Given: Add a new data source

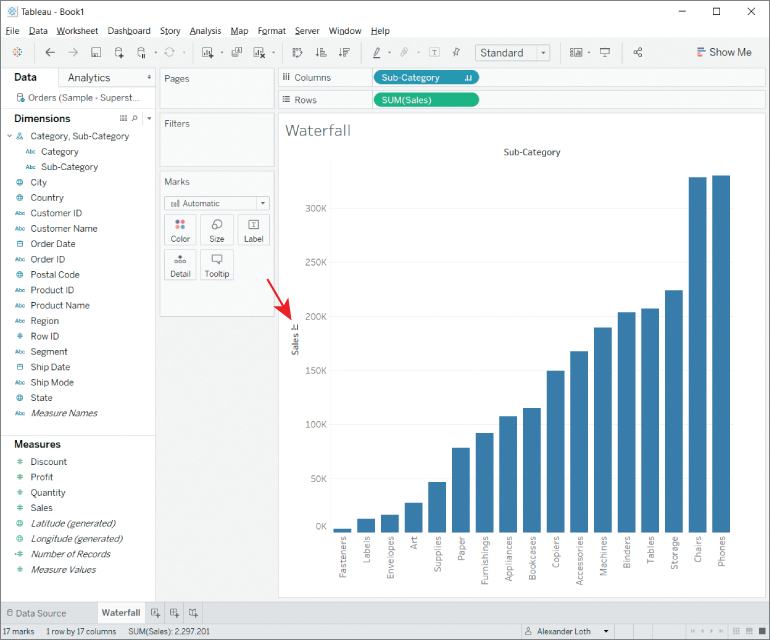Looking at the screenshot, I should coord(119,53).
